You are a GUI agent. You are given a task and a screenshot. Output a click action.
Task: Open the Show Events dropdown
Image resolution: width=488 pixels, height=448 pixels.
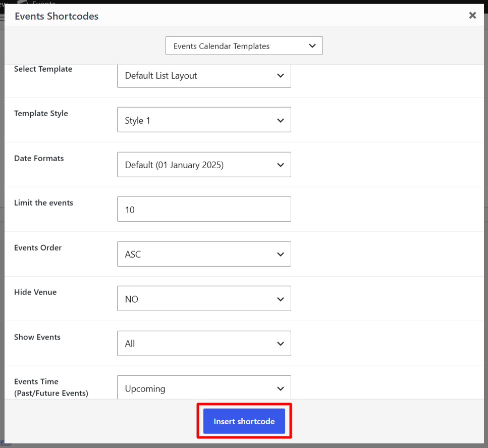click(204, 343)
